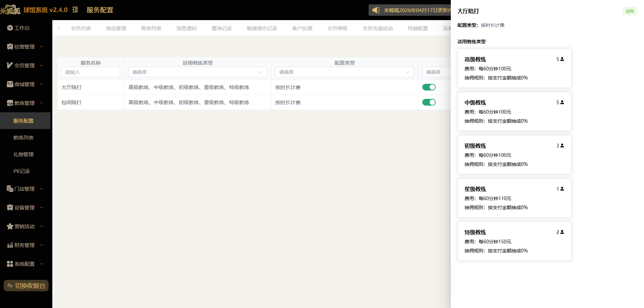644x308 pixels.
Task: Switch to the 消息通知 tab
Action: pyautogui.click(x=186, y=28)
